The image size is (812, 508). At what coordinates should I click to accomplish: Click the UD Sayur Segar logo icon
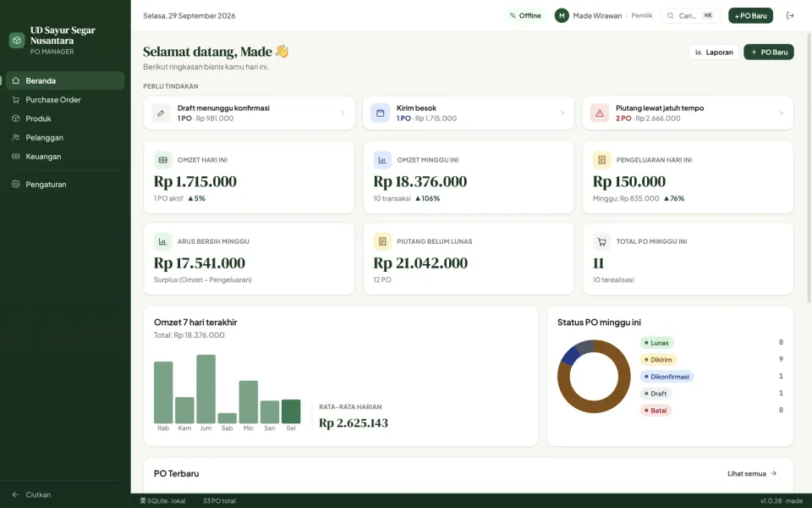coord(17,40)
